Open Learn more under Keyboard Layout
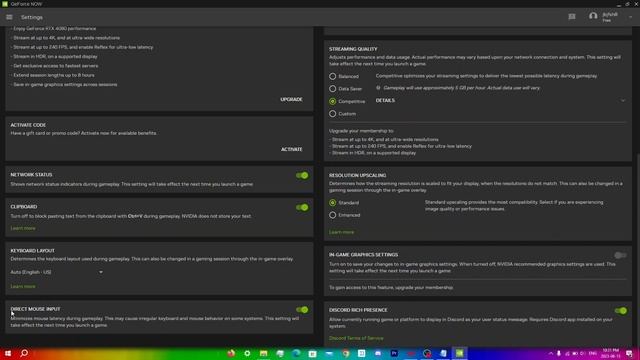This screenshot has height=360, width=640. [x=23, y=287]
